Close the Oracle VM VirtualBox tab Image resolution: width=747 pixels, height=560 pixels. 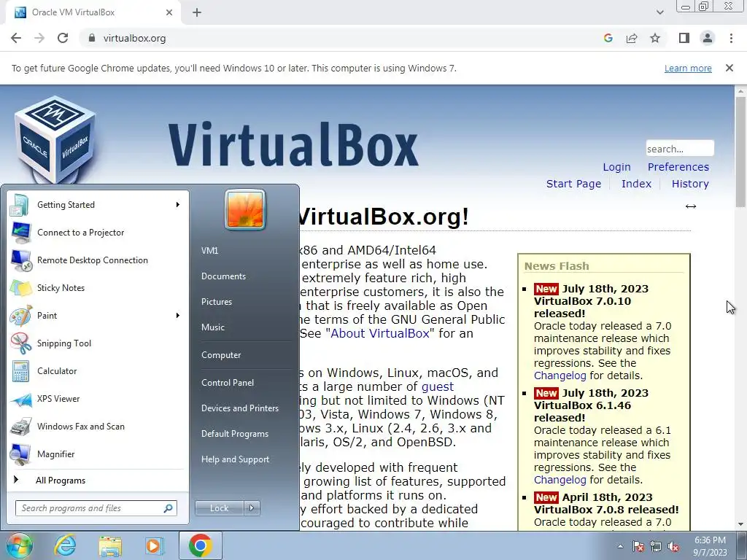[x=169, y=12]
